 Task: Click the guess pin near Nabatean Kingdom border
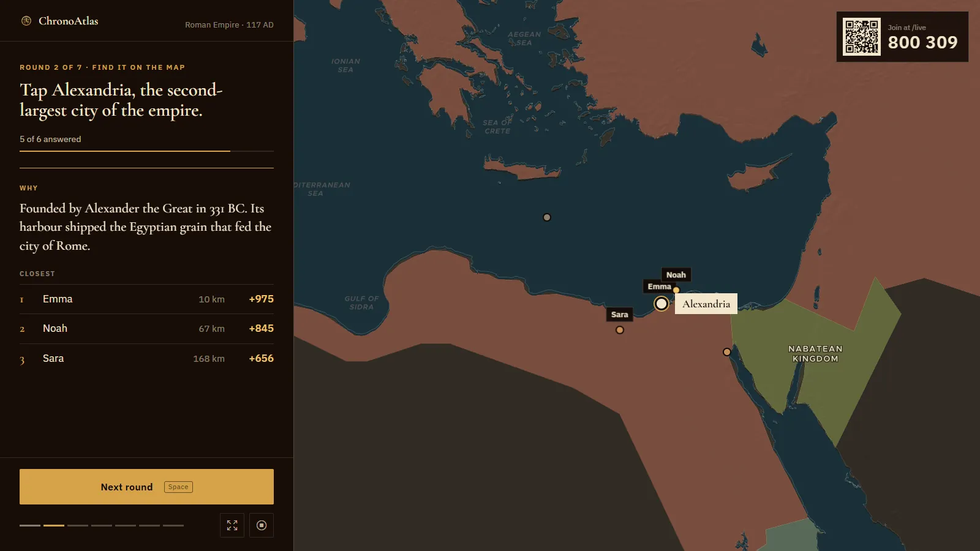[727, 352]
